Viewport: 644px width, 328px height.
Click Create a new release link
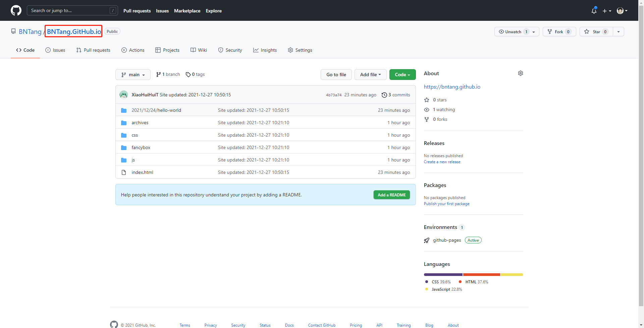click(x=442, y=162)
